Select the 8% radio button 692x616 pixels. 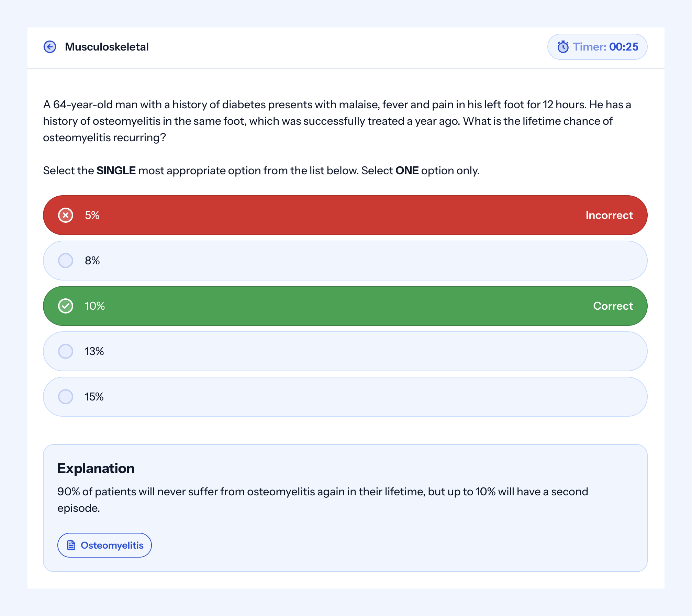tap(66, 261)
